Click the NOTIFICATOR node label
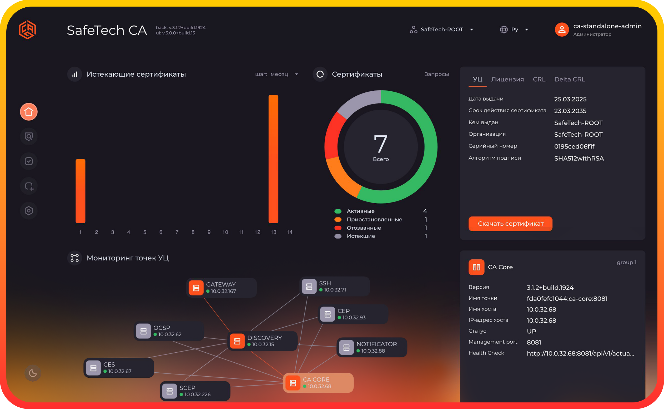 (x=376, y=344)
